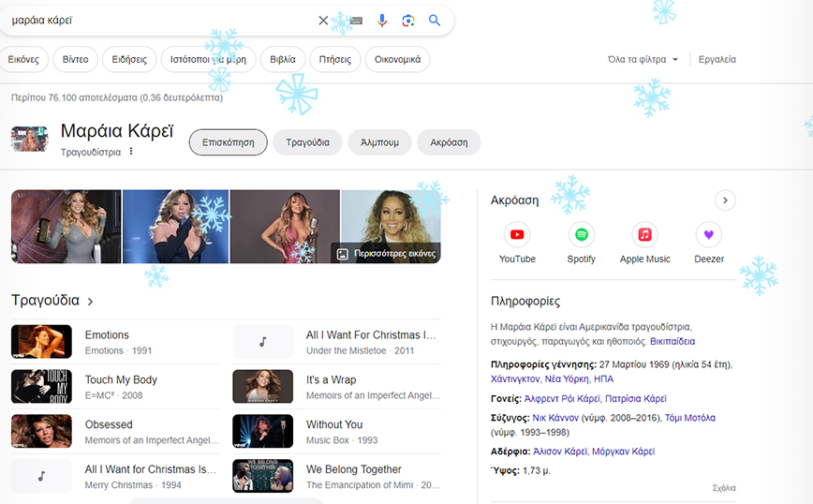Image resolution: width=813 pixels, height=504 pixels.
Task: Clear the search box text
Action: [x=323, y=21]
